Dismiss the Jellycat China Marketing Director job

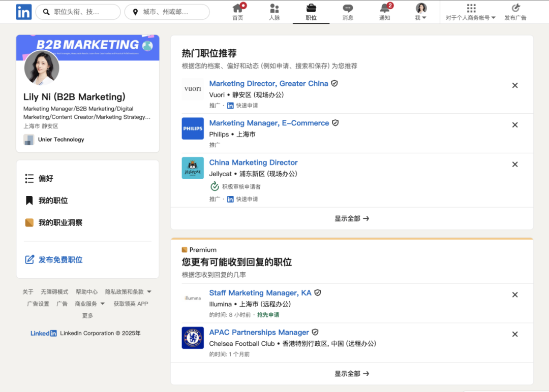[x=514, y=165]
